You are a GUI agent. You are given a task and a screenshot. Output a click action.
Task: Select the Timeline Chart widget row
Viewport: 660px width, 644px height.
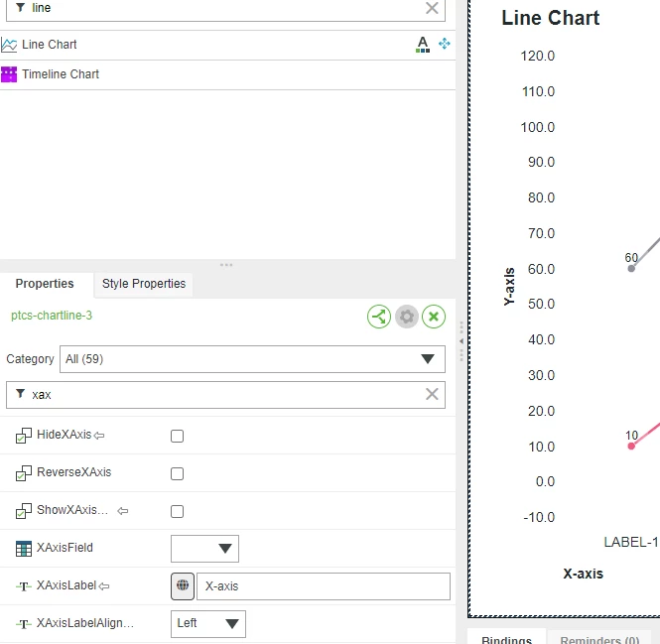(x=227, y=74)
